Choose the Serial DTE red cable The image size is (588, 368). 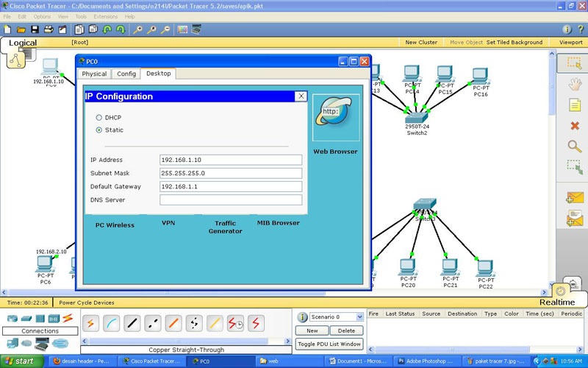[256, 323]
